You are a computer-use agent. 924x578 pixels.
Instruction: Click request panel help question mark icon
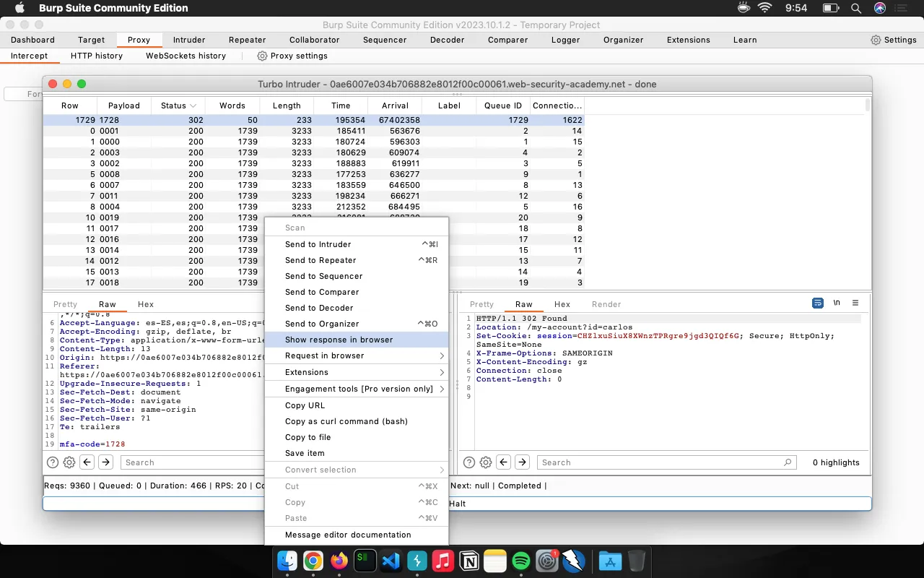(x=53, y=462)
